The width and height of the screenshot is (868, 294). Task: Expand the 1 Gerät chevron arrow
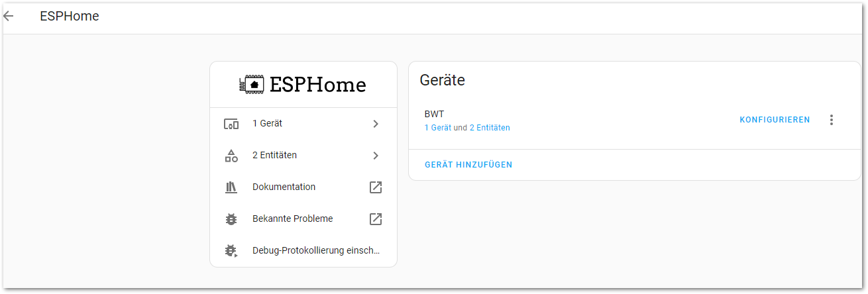point(376,124)
